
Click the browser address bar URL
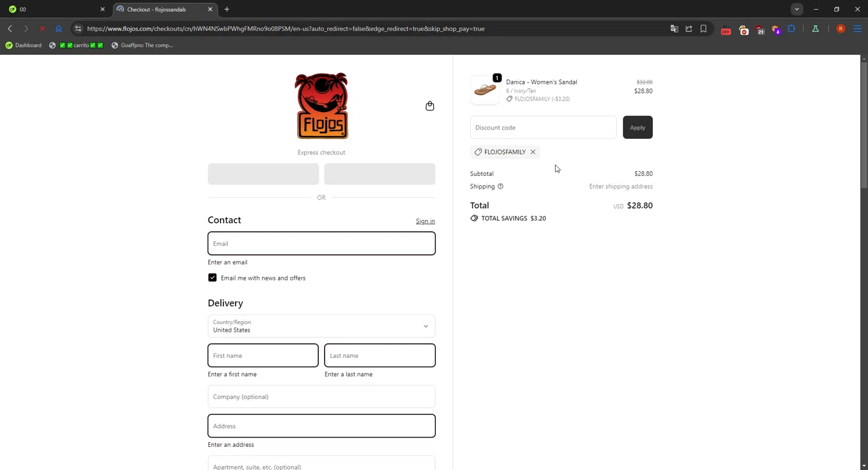pos(286,28)
